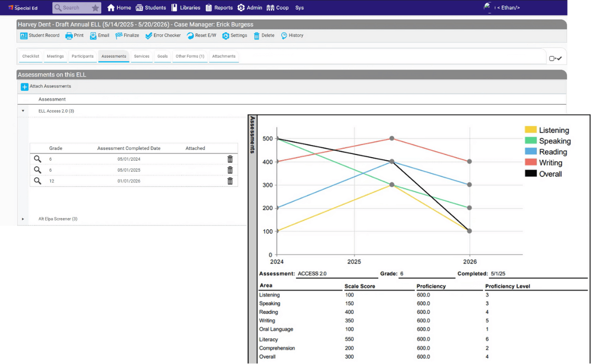
Task: Click the Reset E/W icon
Action: click(x=190, y=36)
